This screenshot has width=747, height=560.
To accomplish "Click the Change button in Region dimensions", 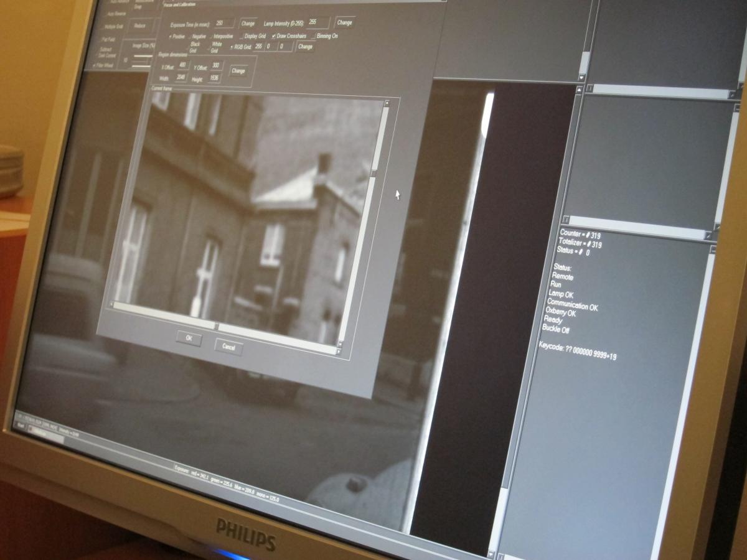I will coord(238,71).
